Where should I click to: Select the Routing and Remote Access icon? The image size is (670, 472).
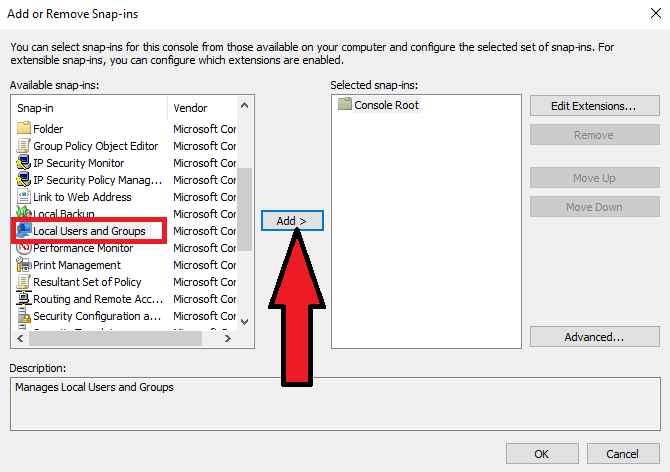pos(25,299)
